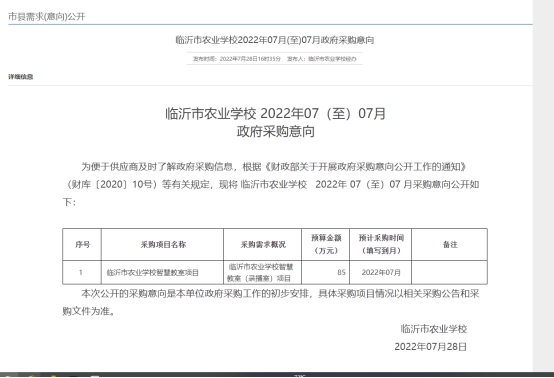Click the gray vertical scrollbar area at right
Image resolution: width=554 pixels, height=378 pixels.
(543, 185)
